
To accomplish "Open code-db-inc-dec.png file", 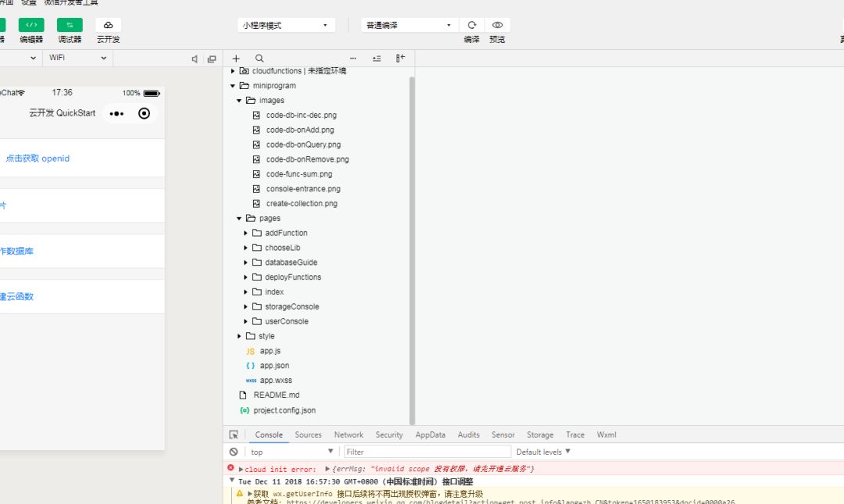I will pos(301,115).
